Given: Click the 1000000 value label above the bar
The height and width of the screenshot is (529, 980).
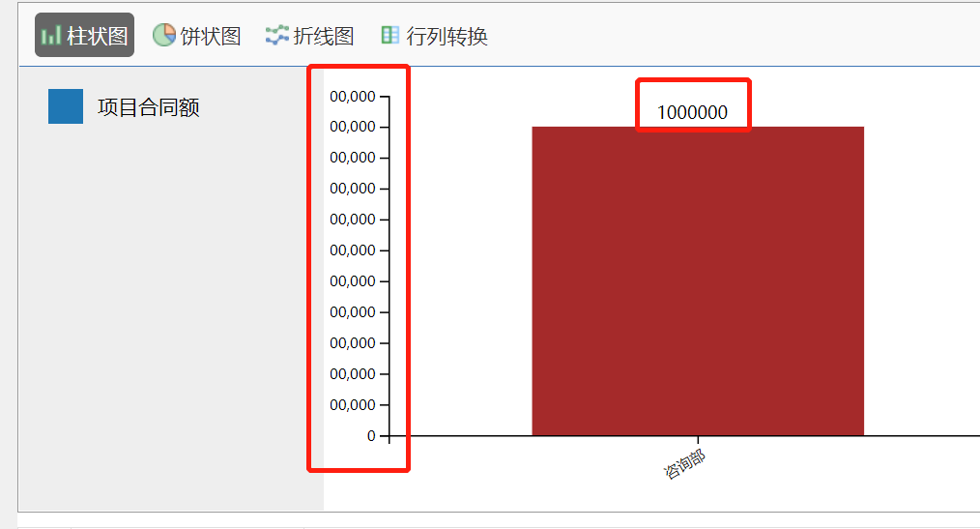Looking at the screenshot, I should click(x=693, y=112).
